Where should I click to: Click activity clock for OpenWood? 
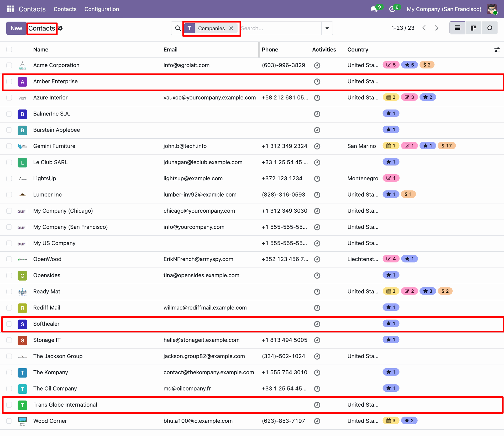click(x=317, y=259)
